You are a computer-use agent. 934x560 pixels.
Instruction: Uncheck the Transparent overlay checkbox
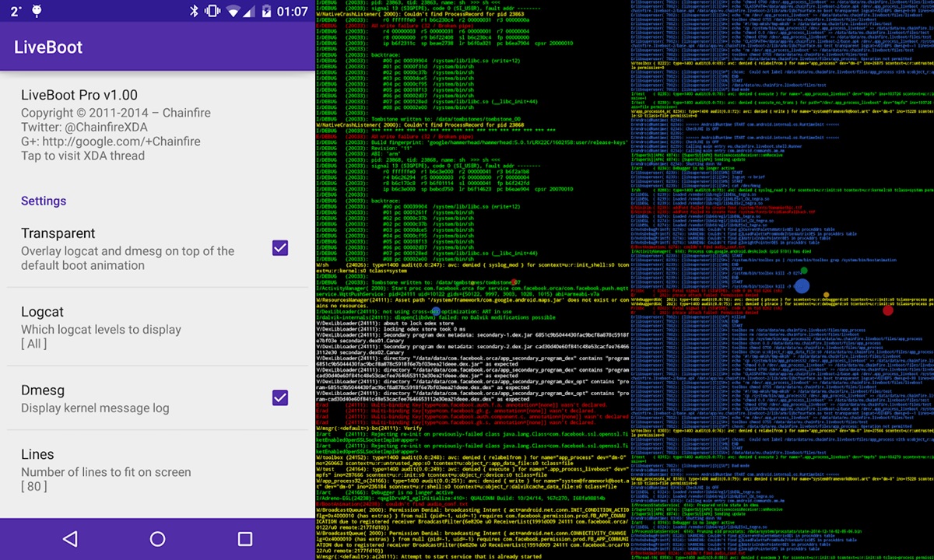[279, 248]
